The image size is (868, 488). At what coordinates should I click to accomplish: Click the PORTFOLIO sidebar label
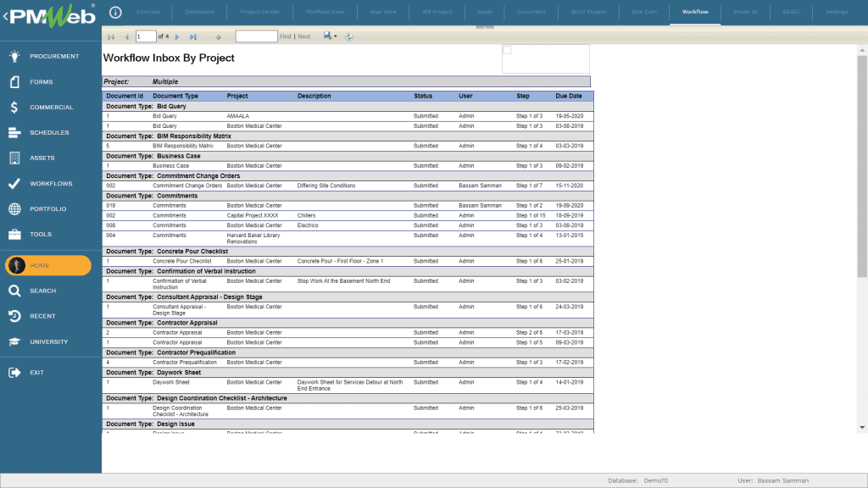[48, 209]
